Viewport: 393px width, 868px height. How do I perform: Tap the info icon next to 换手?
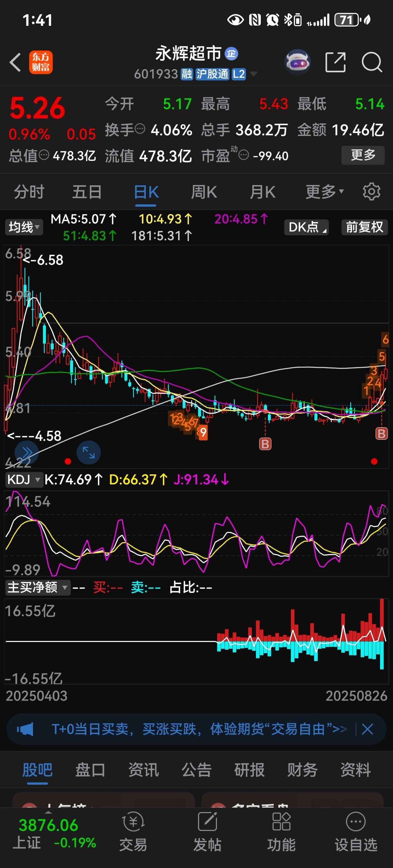click(x=140, y=129)
